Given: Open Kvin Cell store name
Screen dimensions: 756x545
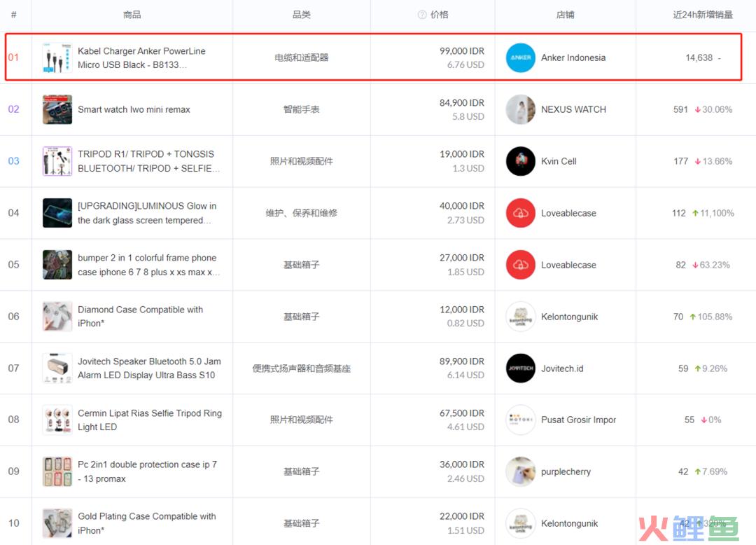Looking at the screenshot, I should (x=559, y=161).
